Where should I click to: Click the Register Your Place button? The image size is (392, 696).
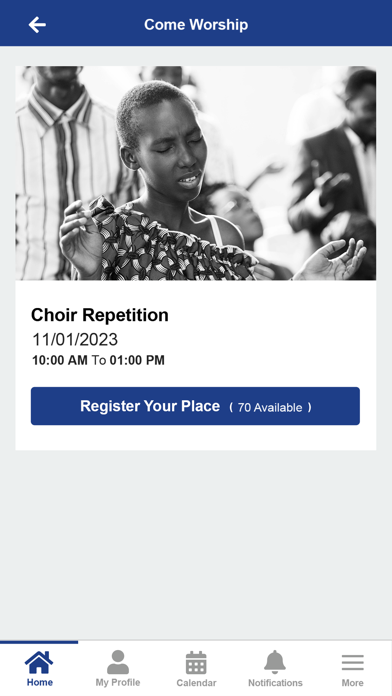195,406
